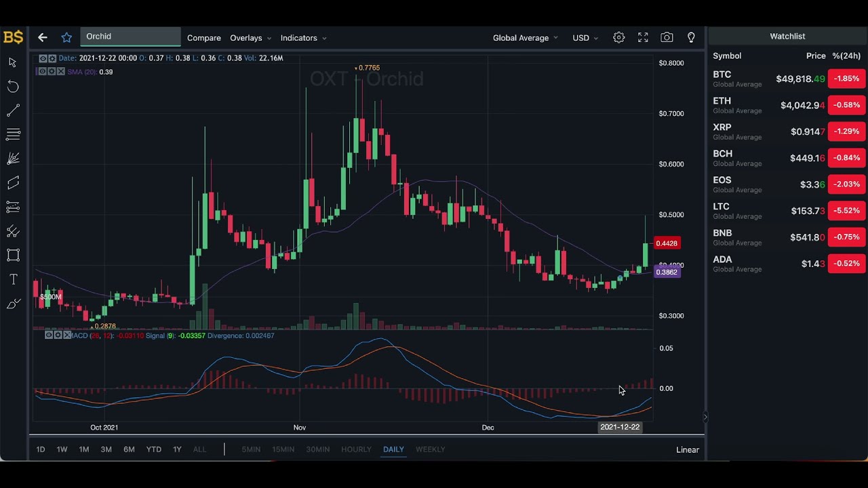Select the rectangle shape tool
Image resolution: width=868 pixels, height=488 pixels.
pos(13,256)
